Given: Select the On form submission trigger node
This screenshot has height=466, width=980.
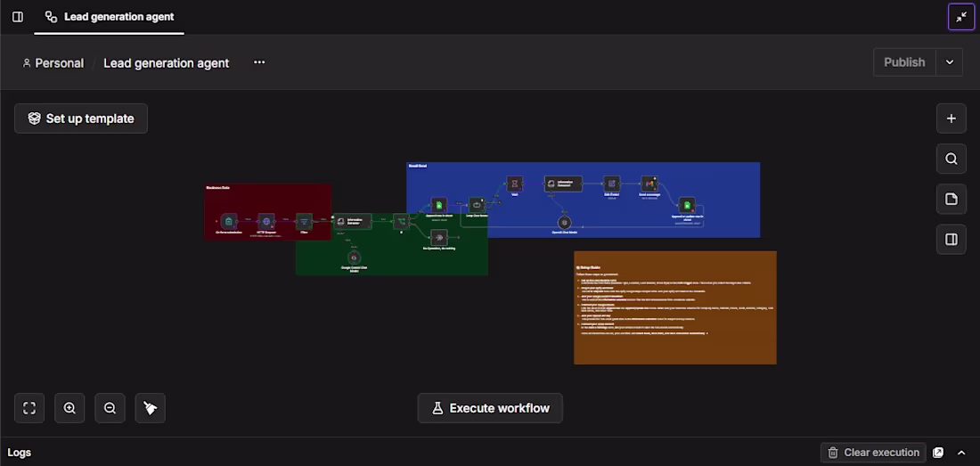Looking at the screenshot, I should coord(229,221).
